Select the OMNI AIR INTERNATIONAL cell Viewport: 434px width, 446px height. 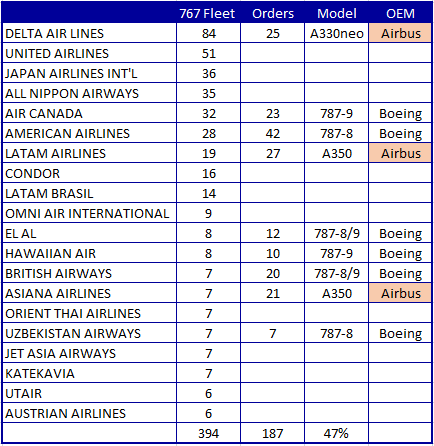click(89, 213)
